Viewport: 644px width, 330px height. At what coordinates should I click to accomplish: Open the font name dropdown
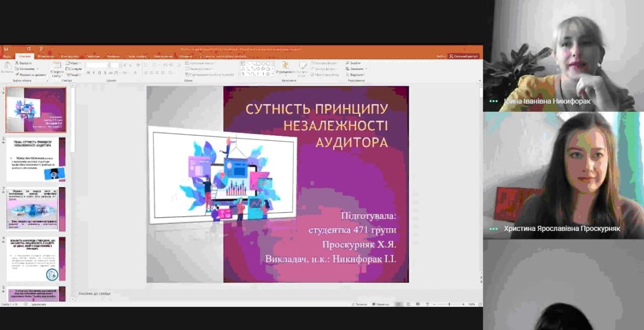(x=98, y=65)
